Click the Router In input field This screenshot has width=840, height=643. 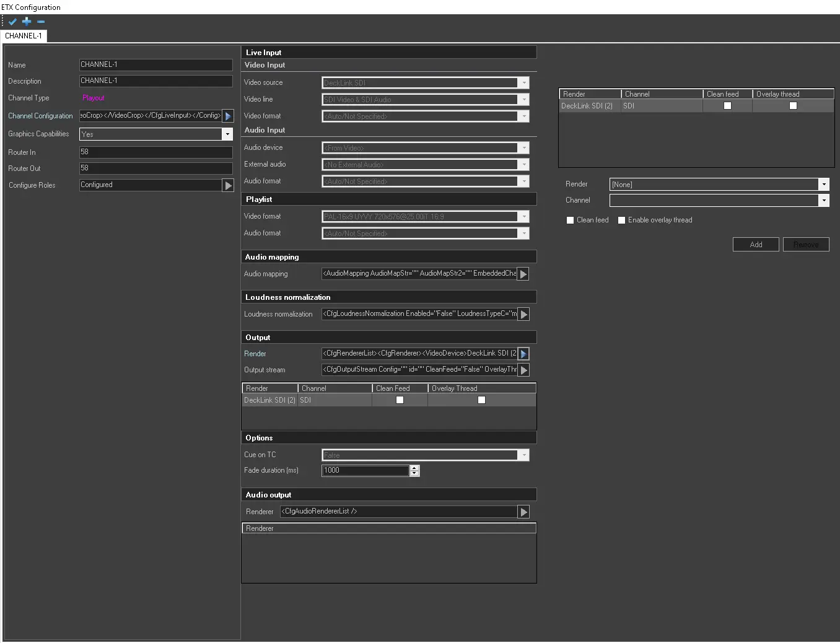(x=155, y=152)
